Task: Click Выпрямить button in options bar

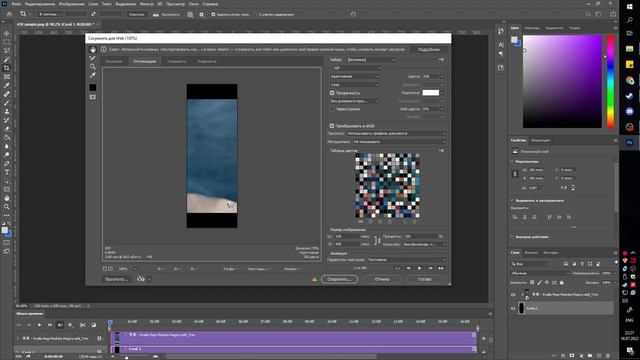Action: pyautogui.click(x=166, y=14)
